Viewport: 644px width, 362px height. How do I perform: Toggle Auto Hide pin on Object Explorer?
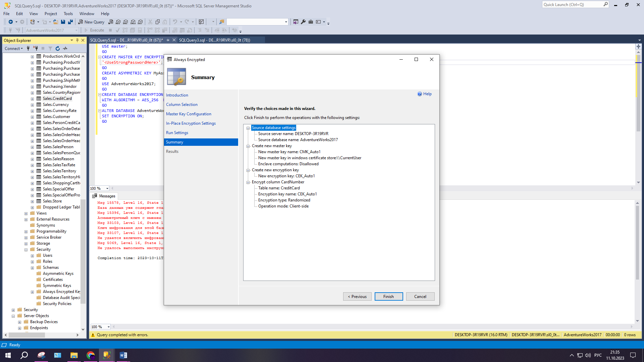(x=77, y=40)
